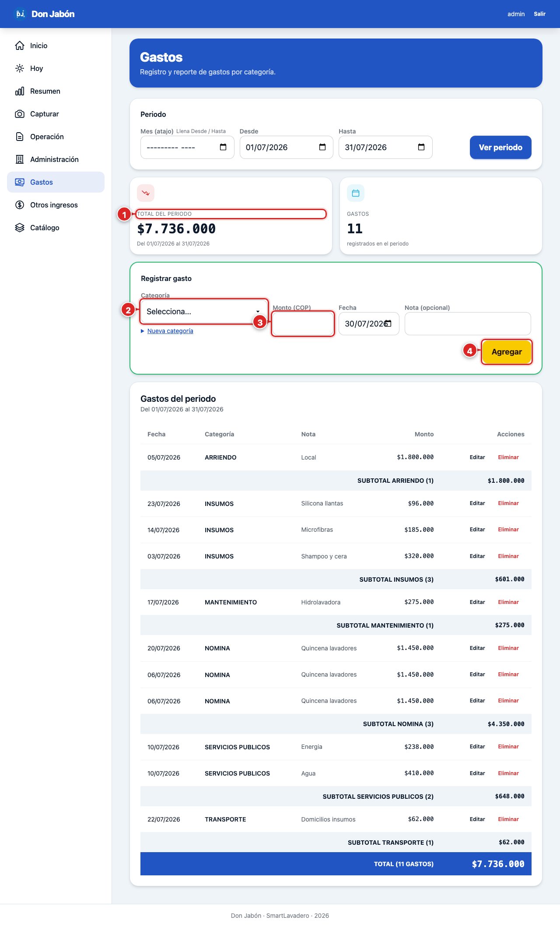Screen dimensions: 560x927
Task: Click Editar on the ARRIENDO expense row
Action: click(x=477, y=457)
